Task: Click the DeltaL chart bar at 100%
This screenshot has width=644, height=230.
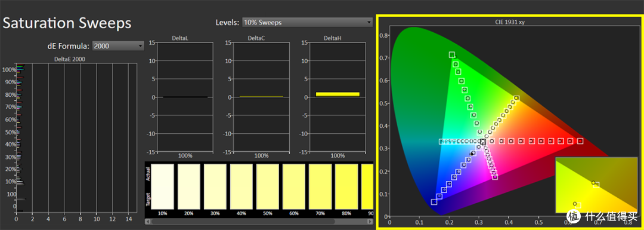Action: coord(185,97)
